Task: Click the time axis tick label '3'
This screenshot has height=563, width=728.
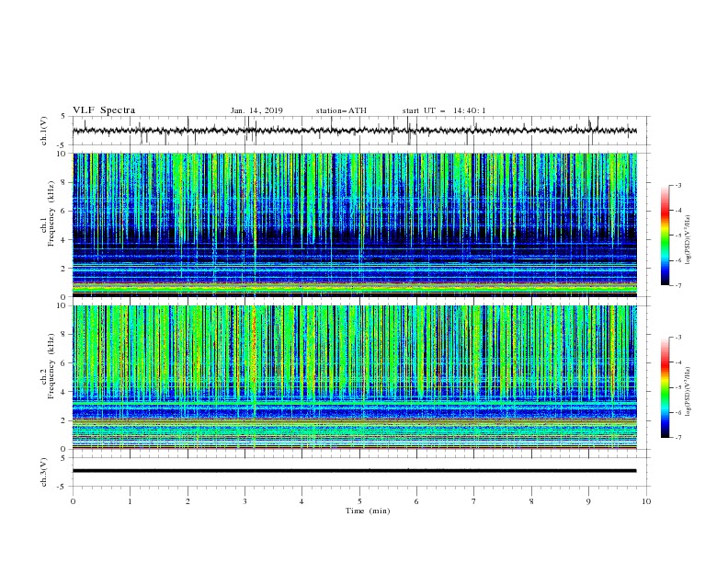Action: [245, 501]
